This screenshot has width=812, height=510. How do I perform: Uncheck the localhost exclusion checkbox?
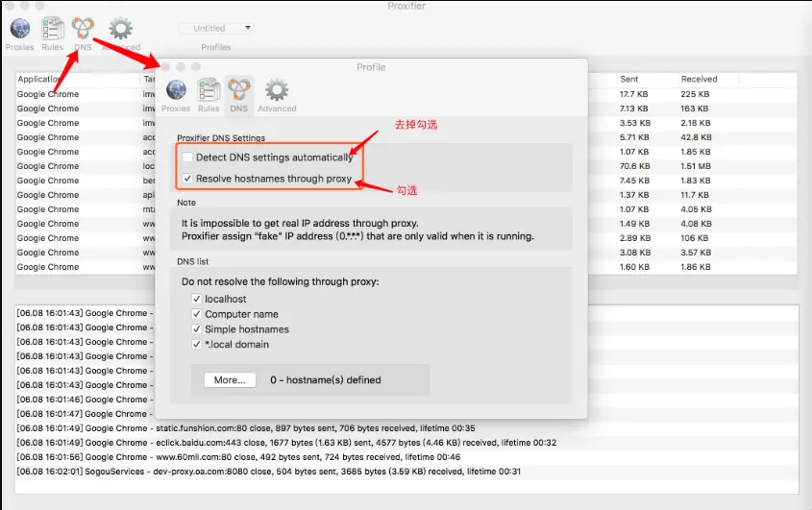coord(196,299)
